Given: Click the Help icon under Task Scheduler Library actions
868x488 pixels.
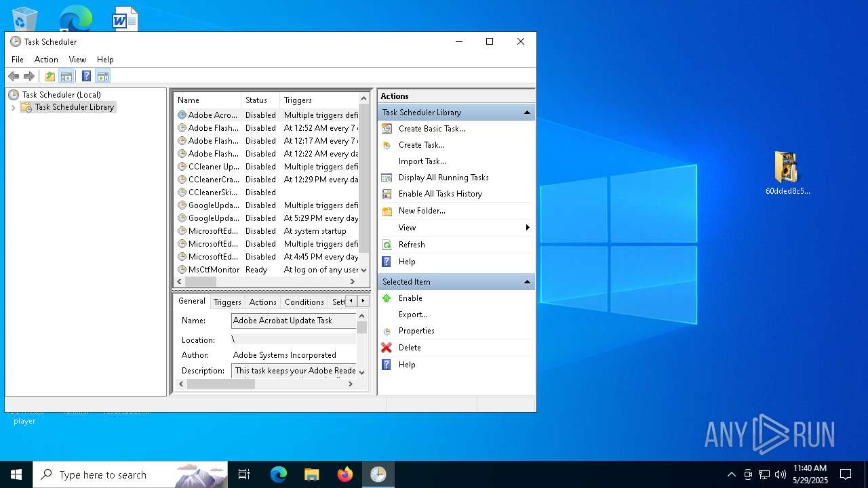Looking at the screenshot, I should point(387,262).
